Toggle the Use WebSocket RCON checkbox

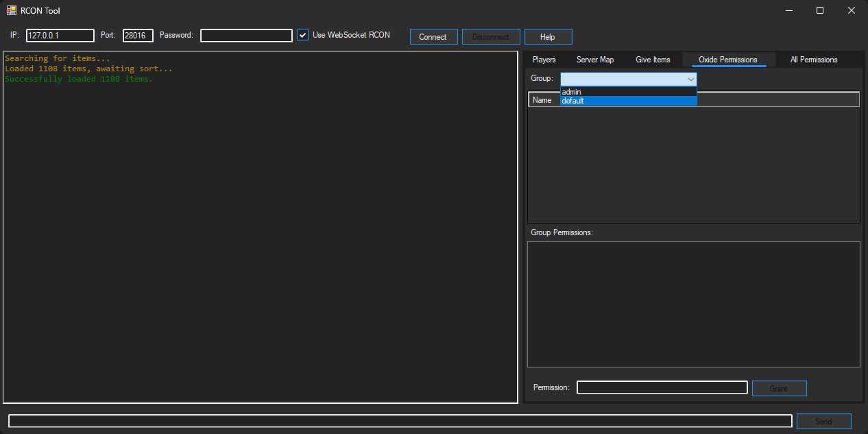click(x=302, y=35)
